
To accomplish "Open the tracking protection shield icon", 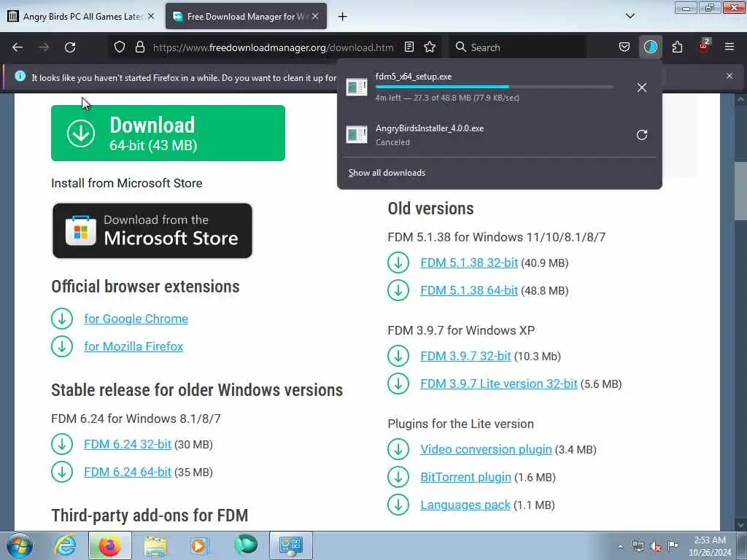I will [120, 47].
